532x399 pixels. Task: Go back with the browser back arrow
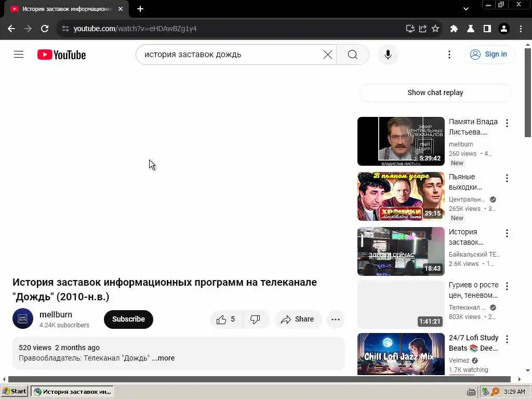(11, 29)
